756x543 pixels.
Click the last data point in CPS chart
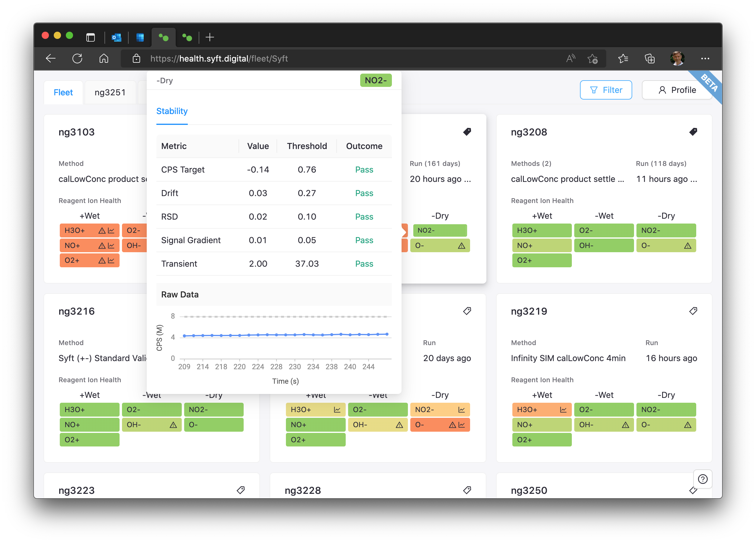[387, 334]
